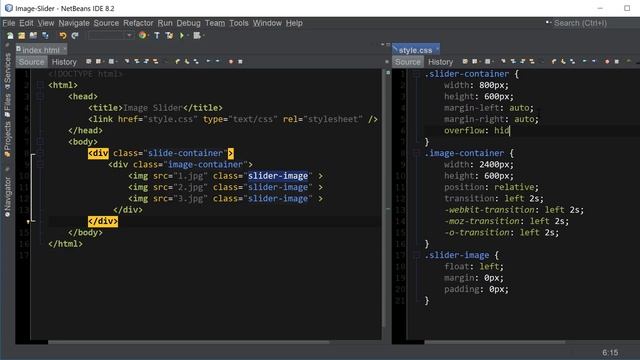Click the orange Undo arrow icon
The image size is (640, 360).
(63, 36)
